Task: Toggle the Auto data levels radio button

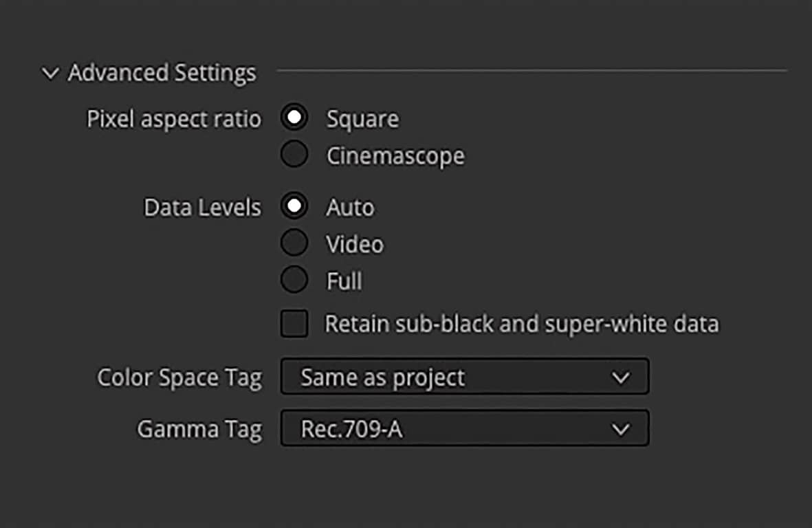Action: (x=294, y=206)
